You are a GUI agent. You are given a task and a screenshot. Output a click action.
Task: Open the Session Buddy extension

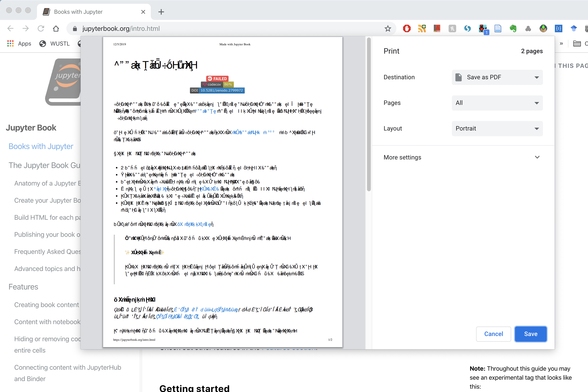coord(467,28)
